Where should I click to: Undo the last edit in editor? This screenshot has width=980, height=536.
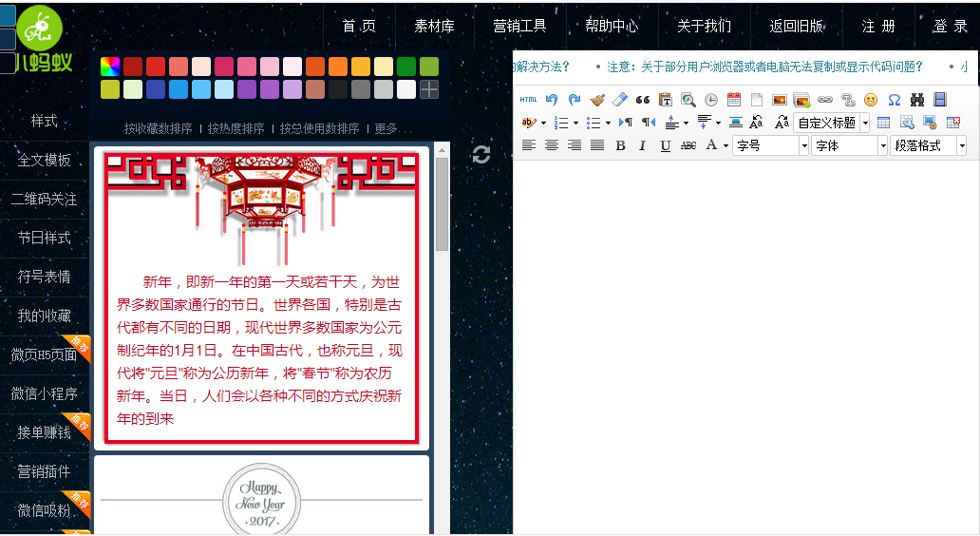(552, 99)
